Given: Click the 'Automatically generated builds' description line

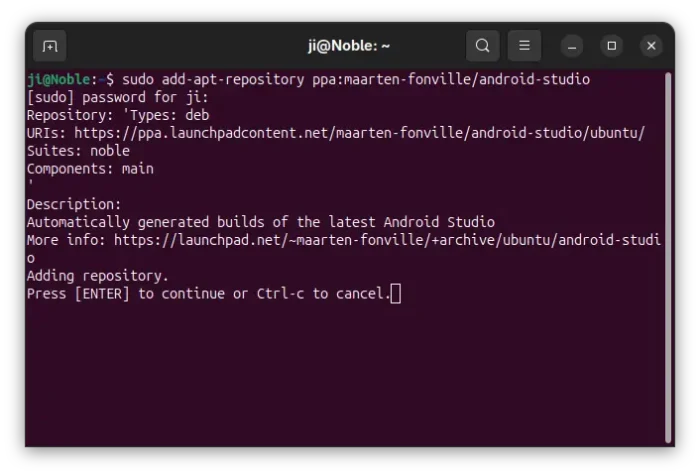Looking at the screenshot, I should 260,222.
